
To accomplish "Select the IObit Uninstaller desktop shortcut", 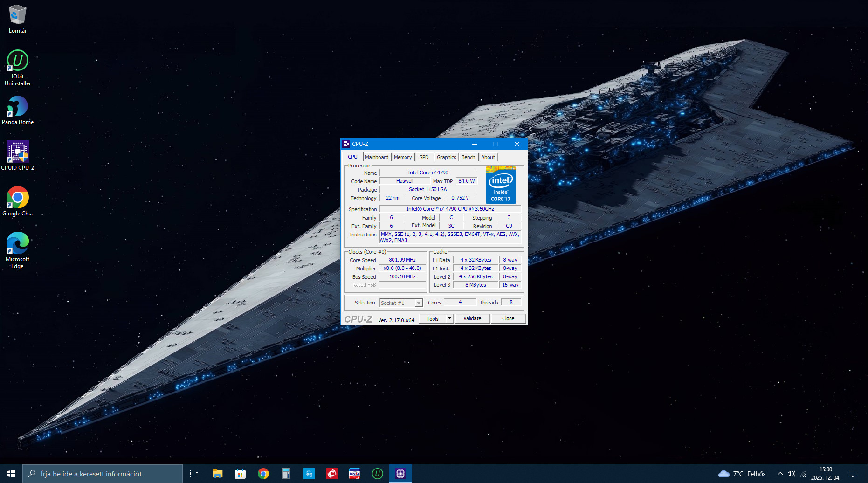I will tap(18, 68).
